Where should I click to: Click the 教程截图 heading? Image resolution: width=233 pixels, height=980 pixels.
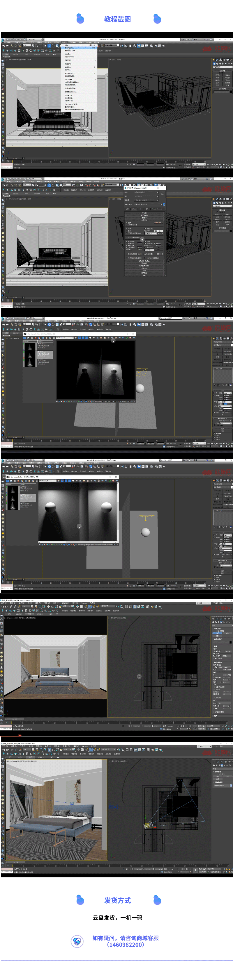click(117, 19)
